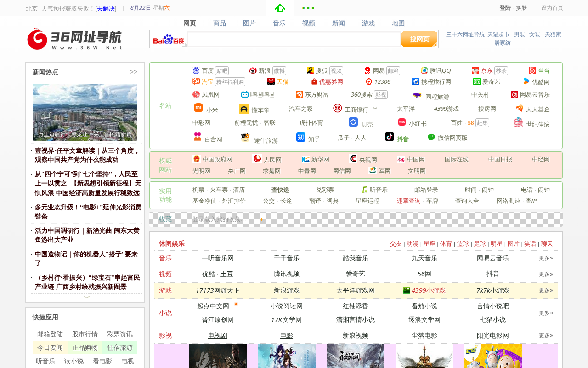Click the Youku icon beside 优酷网
The width and height of the screenshot is (588, 368).
coord(526,81)
